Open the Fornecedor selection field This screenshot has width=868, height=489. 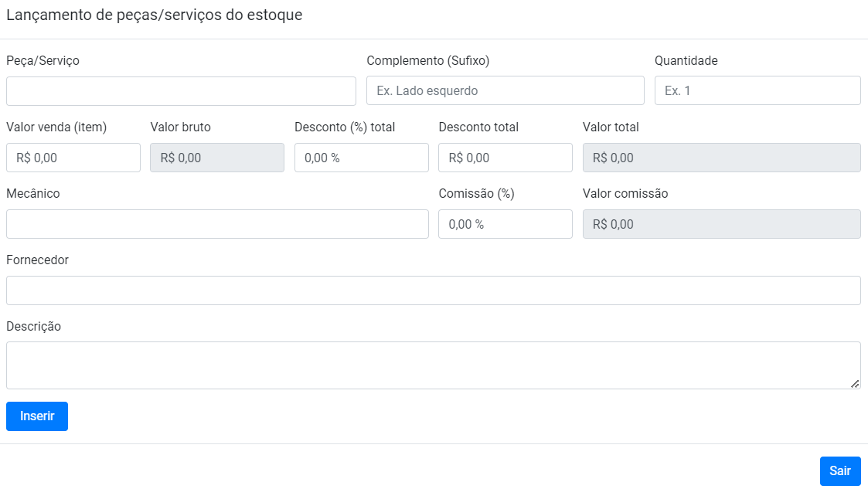point(433,290)
